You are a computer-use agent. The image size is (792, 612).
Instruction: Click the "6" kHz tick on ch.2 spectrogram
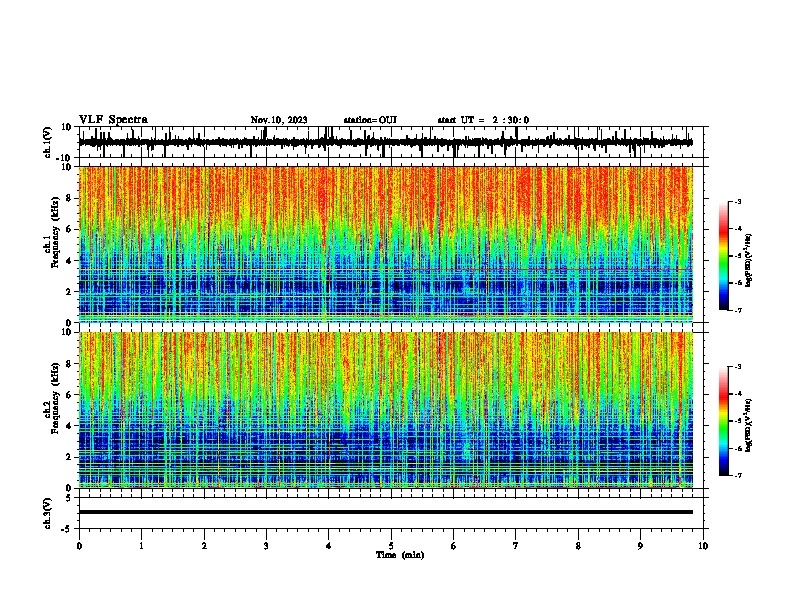[69, 395]
